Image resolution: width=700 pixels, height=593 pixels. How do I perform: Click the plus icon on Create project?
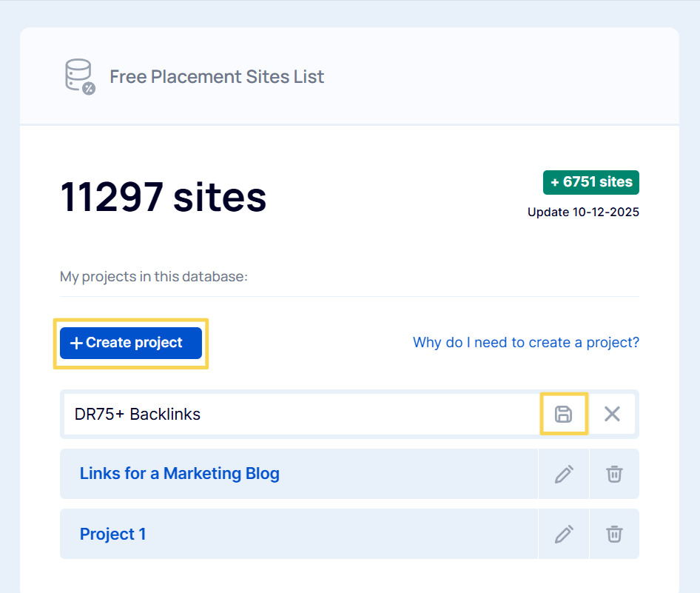pyautogui.click(x=76, y=344)
